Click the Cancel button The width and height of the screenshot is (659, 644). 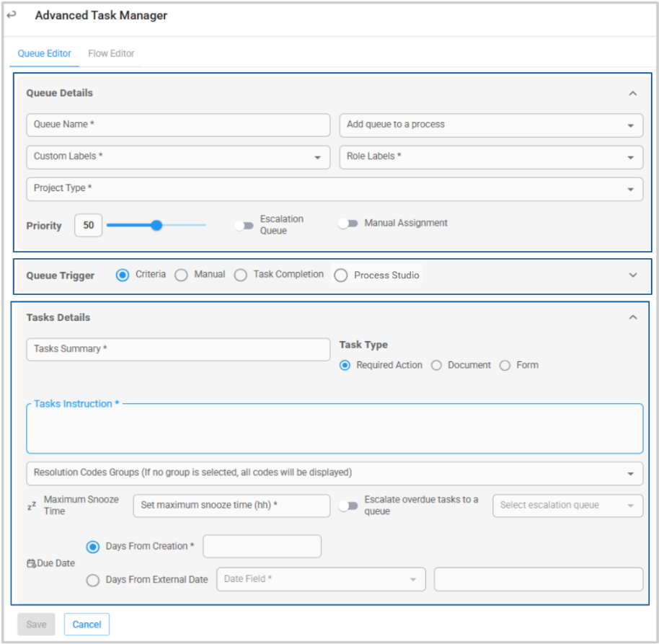tap(87, 625)
